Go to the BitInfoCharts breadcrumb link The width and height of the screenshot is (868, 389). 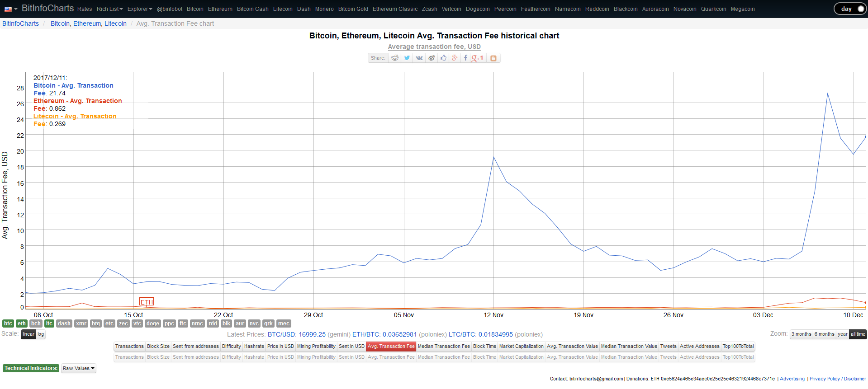tap(21, 23)
